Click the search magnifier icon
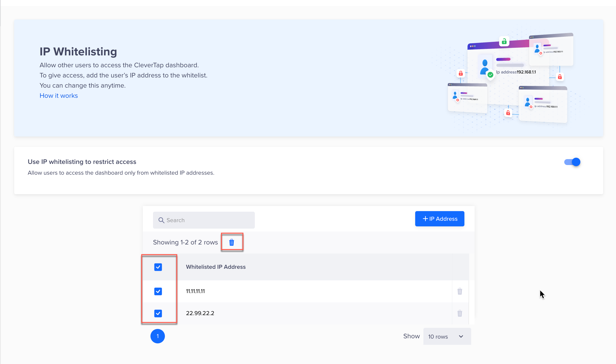This screenshot has width=616, height=364. tap(161, 220)
